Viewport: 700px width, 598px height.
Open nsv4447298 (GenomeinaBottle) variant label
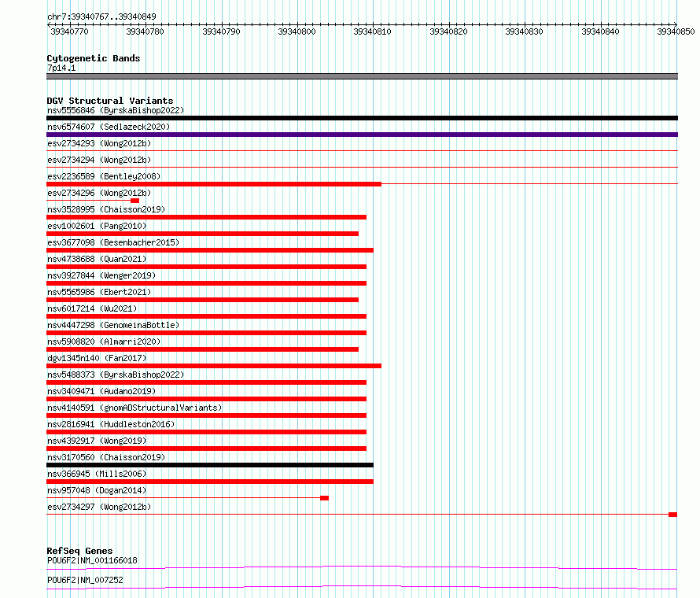[113, 325]
